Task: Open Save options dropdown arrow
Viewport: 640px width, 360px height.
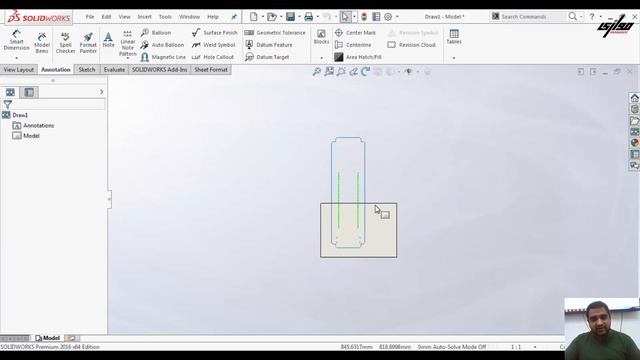Action: point(299,17)
